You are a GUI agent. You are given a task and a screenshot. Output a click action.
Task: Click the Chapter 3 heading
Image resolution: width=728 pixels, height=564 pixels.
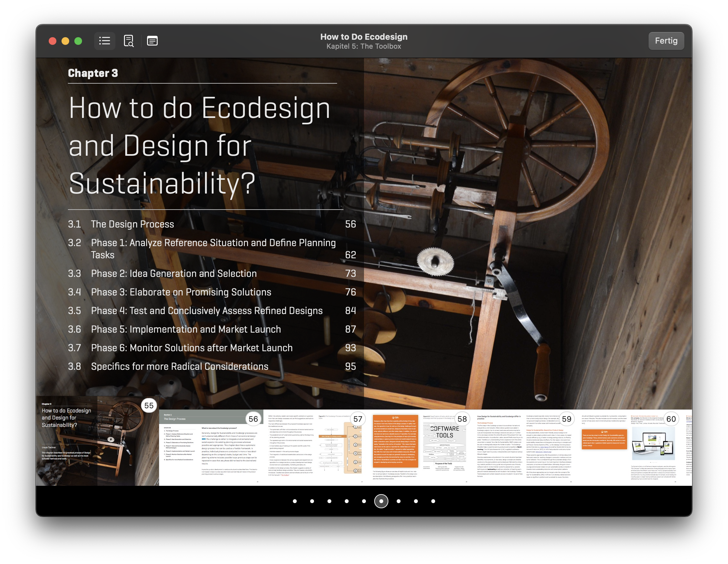[x=93, y=73]
